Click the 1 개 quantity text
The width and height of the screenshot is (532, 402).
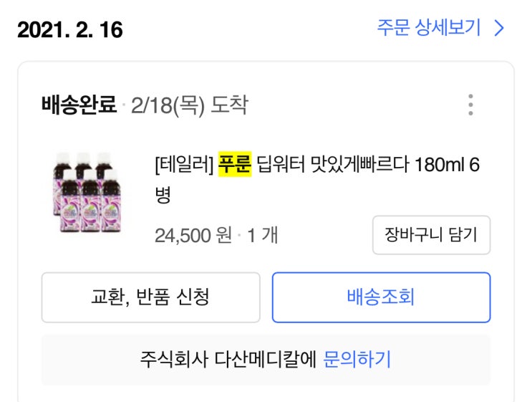tap(263, 235)
